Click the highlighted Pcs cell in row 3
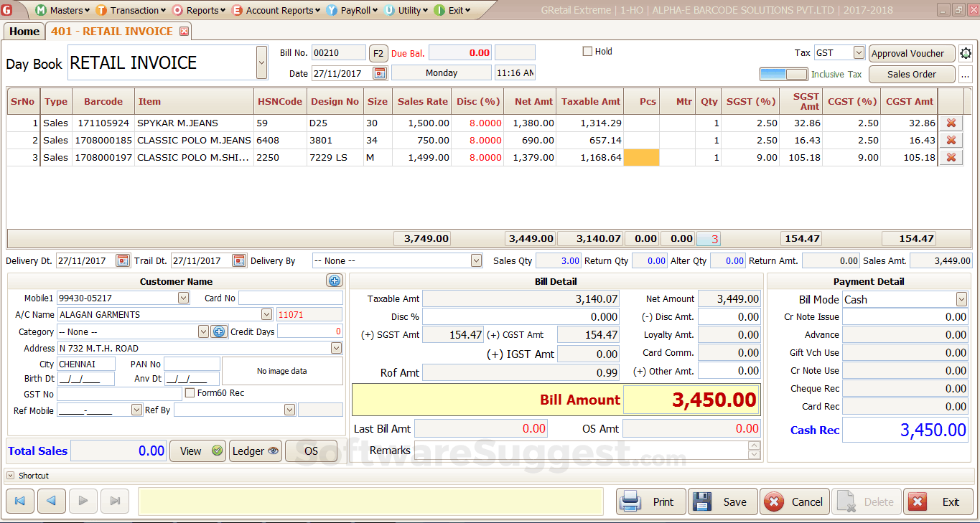 click(641, 158)
